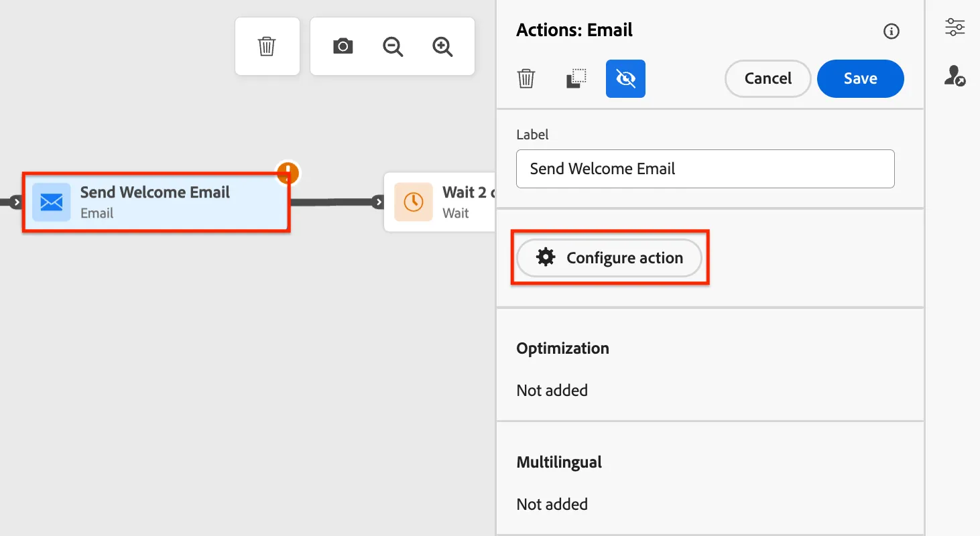This screenshot has height=536, width=980.
Task: Open the info icon beside Actions: Email
Action: 891,31
